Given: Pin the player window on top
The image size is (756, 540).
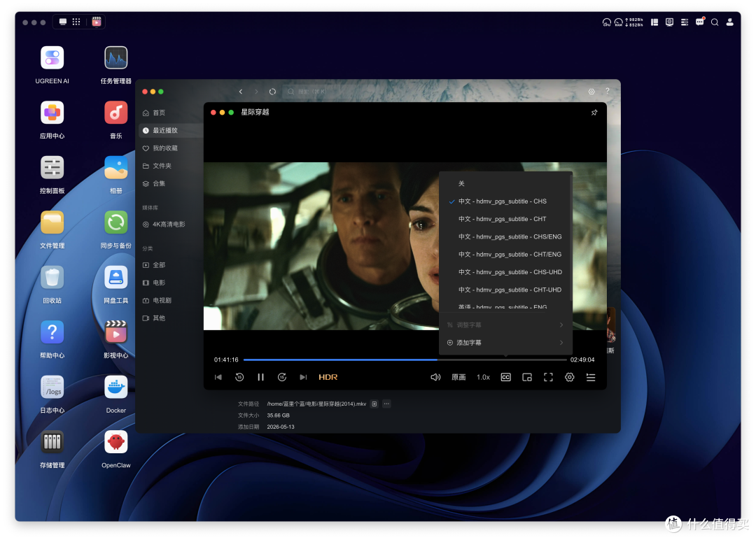Looking at the screenshot, I should point(594,112).
